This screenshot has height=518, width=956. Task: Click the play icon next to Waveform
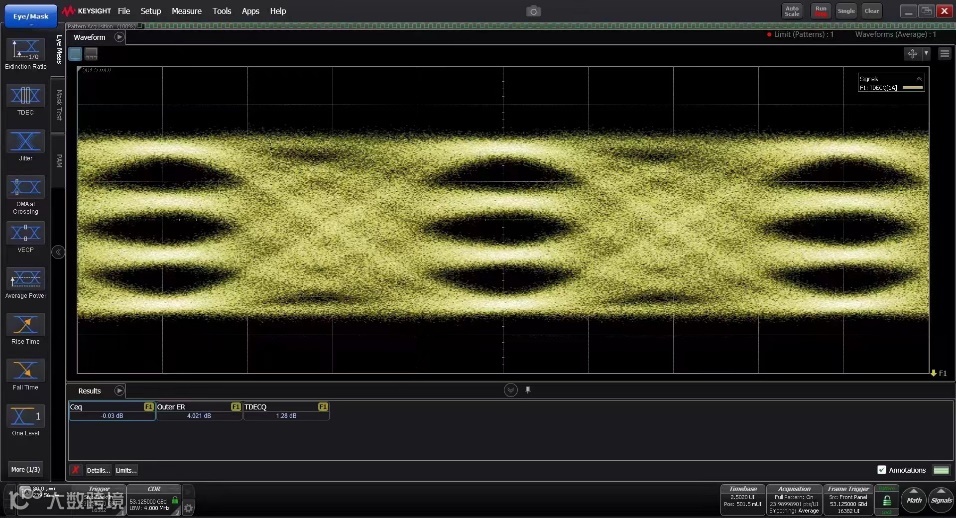click(119, 37)
